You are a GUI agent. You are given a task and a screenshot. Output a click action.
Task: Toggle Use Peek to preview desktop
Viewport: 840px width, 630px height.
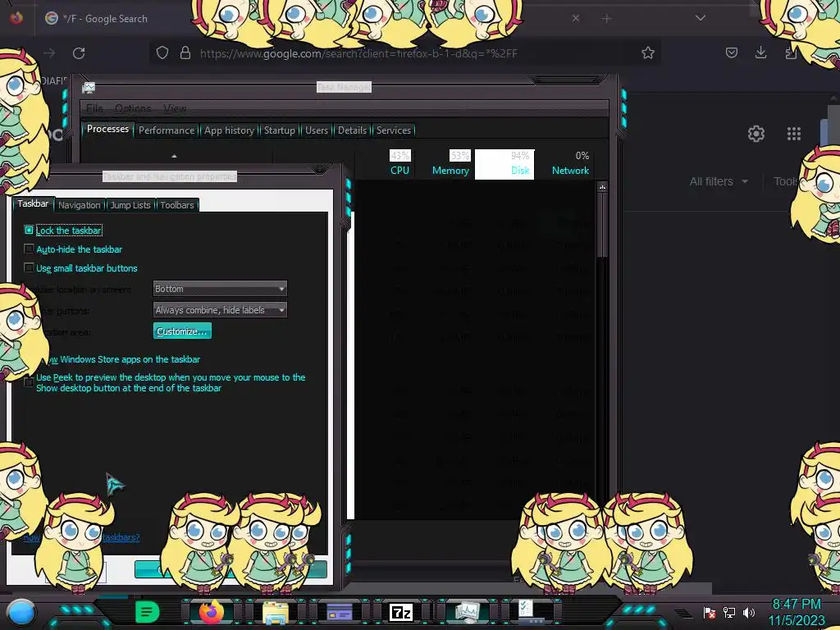click(29, 382)
